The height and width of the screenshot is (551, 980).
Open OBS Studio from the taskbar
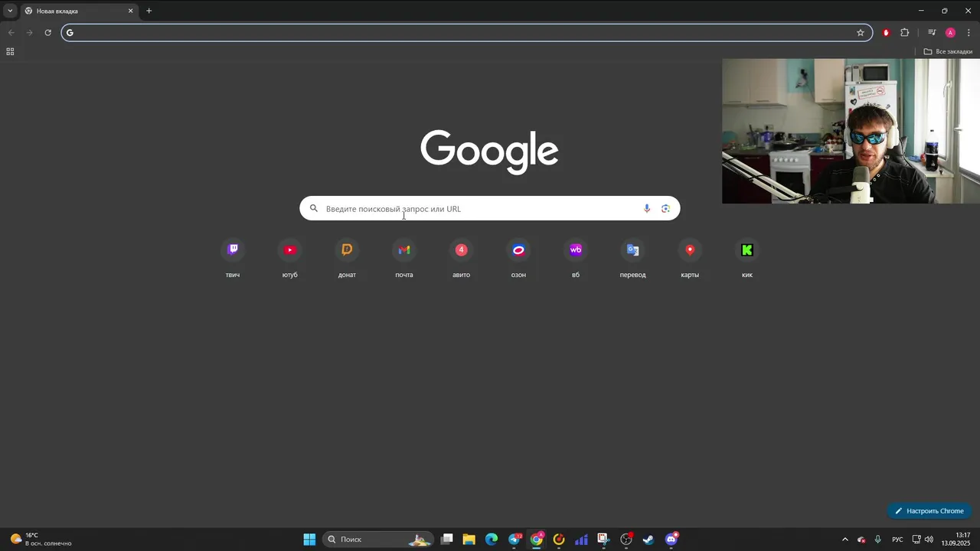coord(626,540)
